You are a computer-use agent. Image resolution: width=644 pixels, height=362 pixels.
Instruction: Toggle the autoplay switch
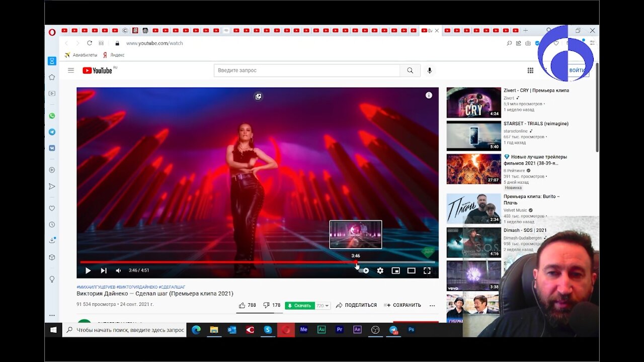(x=363, y=270)
